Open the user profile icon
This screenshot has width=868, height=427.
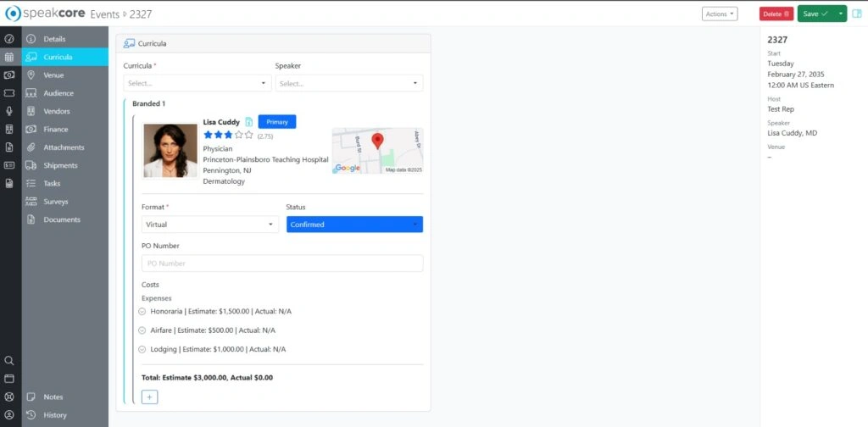pyautogui.click(x=9, y=414)
